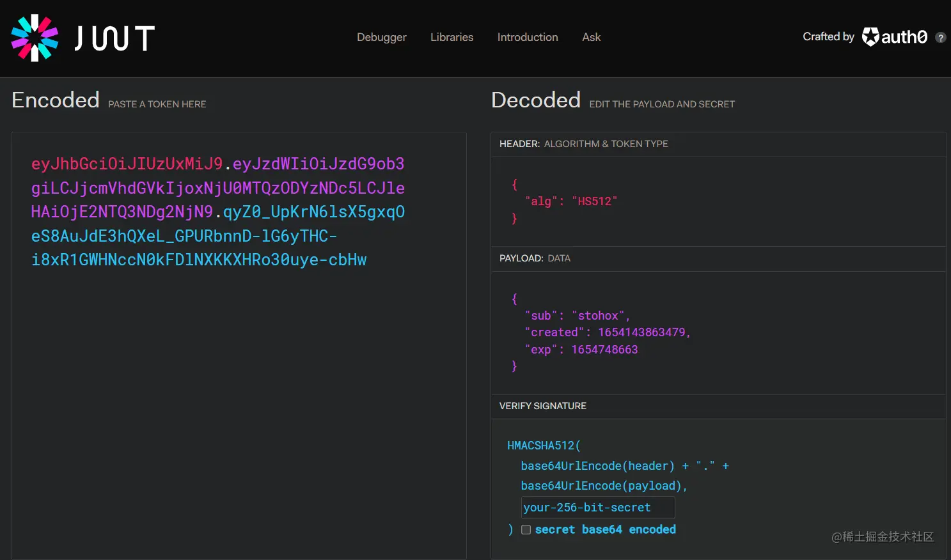Image resolution: width=951 pixels, height=560 pixels.
Task: Open the Debugger nav item
Action: [381, 37]
